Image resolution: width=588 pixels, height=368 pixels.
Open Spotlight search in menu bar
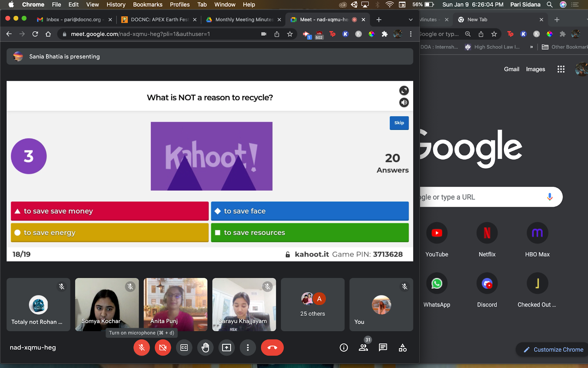click(549, 4)
